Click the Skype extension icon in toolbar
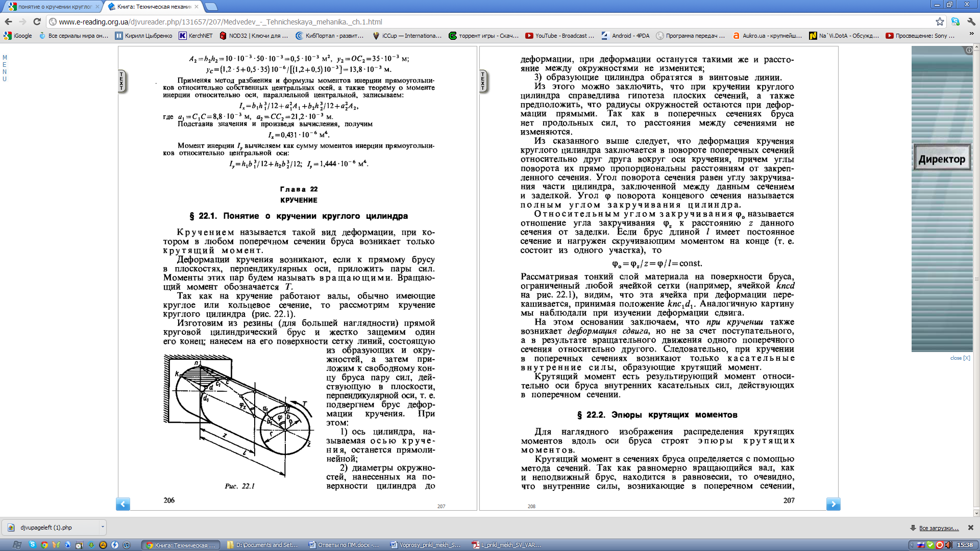The width and height of the screenshot is (980, 551). click(x=955, y=21)
